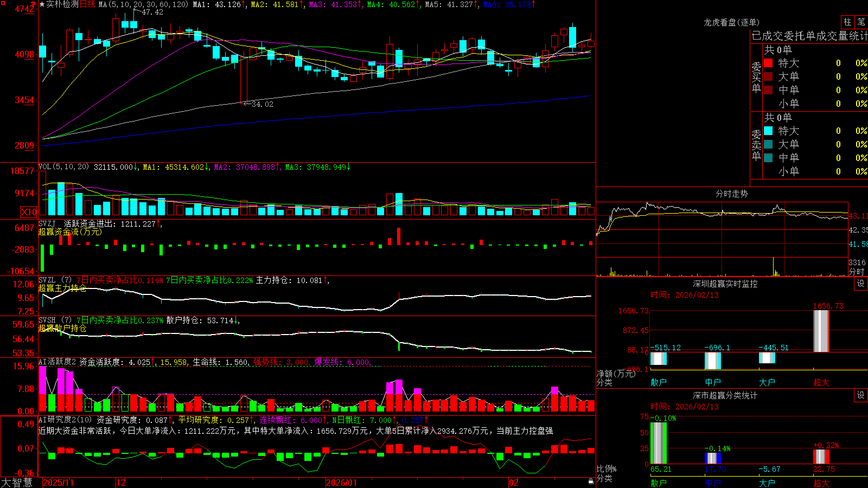
Task: Click the 已成交委托单成交量统计 header
Action: [809, 36]
